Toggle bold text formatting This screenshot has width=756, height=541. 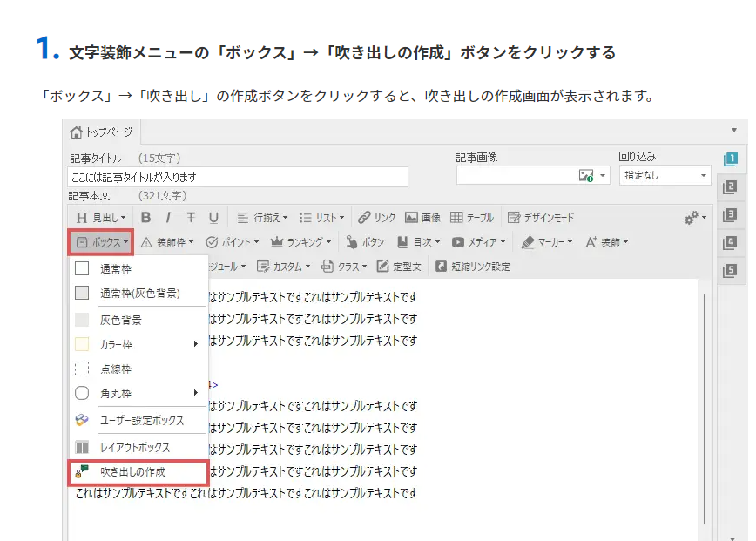point(146,218)
